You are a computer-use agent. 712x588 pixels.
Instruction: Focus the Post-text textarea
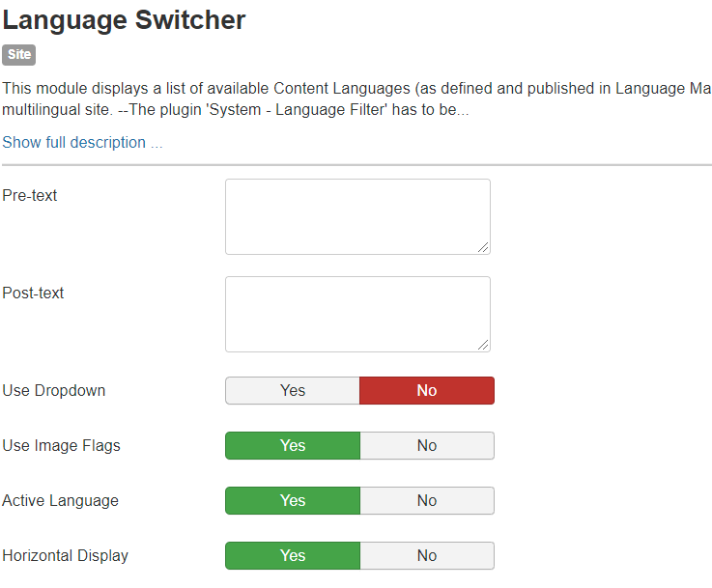[356, 314]
